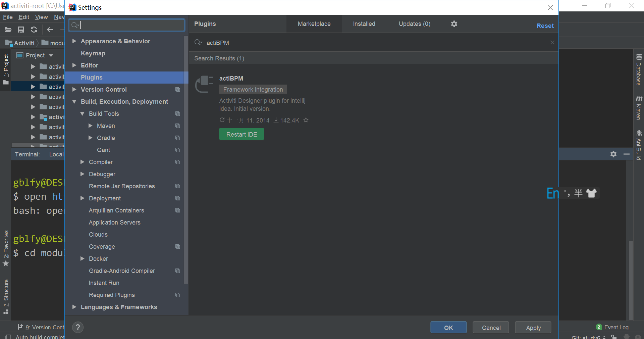Focus the settings search field

click(127, 25)
